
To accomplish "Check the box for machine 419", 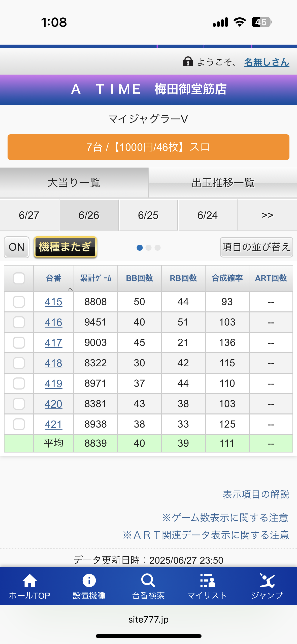I will tap(19, 383).
